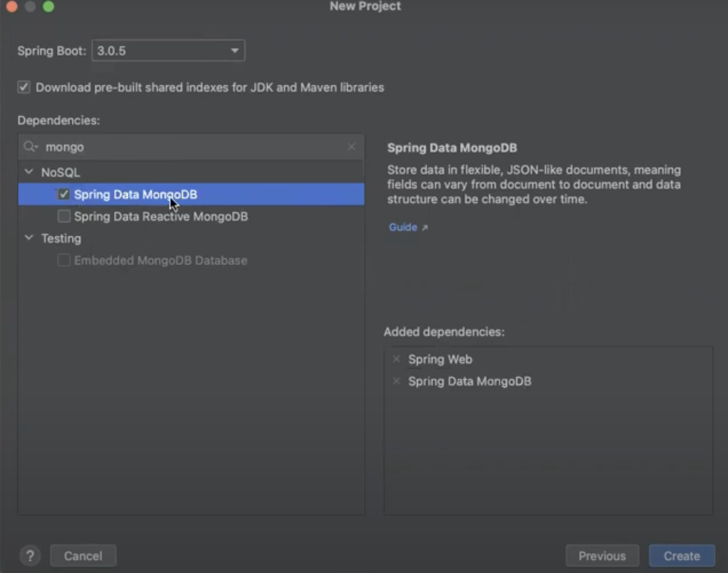The height and width of the screenshot is (573, 728).
Task: Uncheck the Spring Data MongoDB checkbox
Action: point(64,195)
